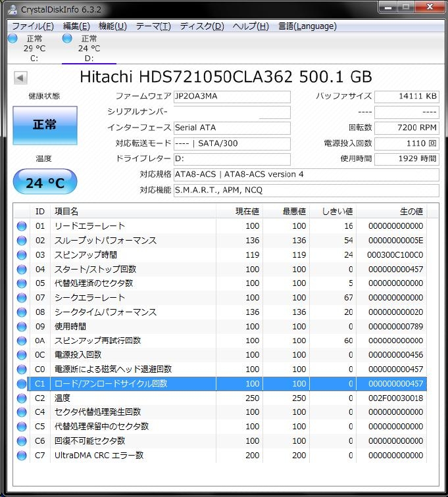Click the CrystalDiskInfo title bar icon

point(12,9)
